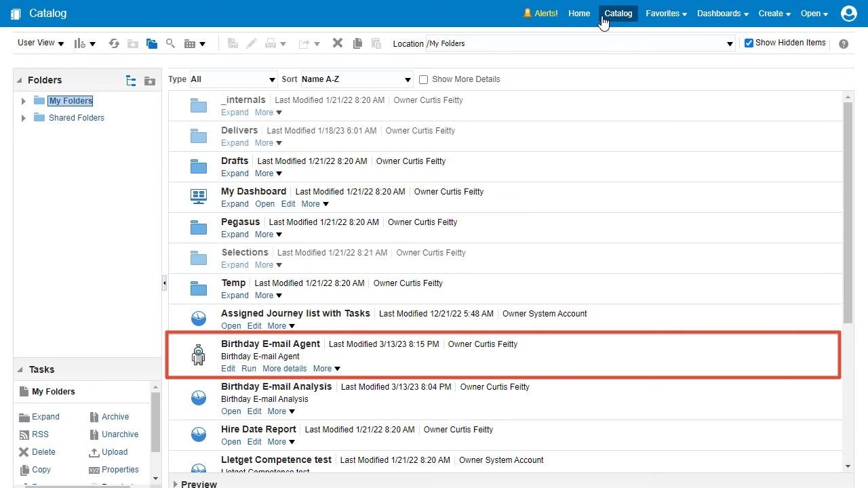Click the Delete X icon in toolbar

(x=338, y=43)
